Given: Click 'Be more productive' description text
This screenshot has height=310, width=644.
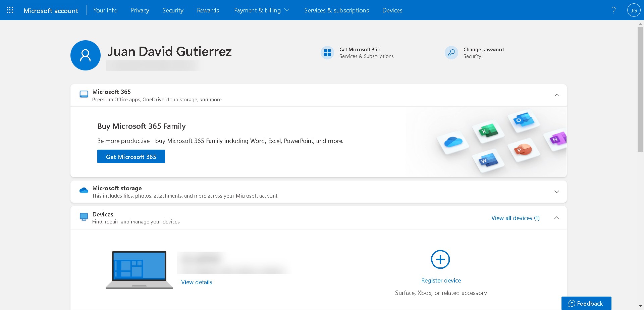Looking at the screenshot, I should pos(220,141).
